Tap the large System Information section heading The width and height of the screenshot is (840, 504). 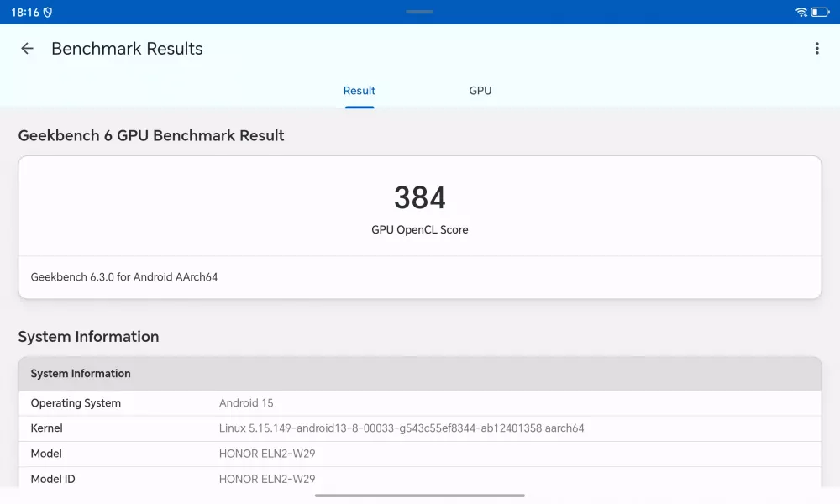click(88, 336)
